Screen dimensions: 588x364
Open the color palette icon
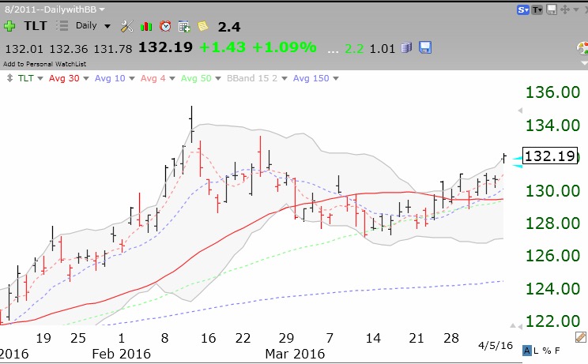coord(582,48)
